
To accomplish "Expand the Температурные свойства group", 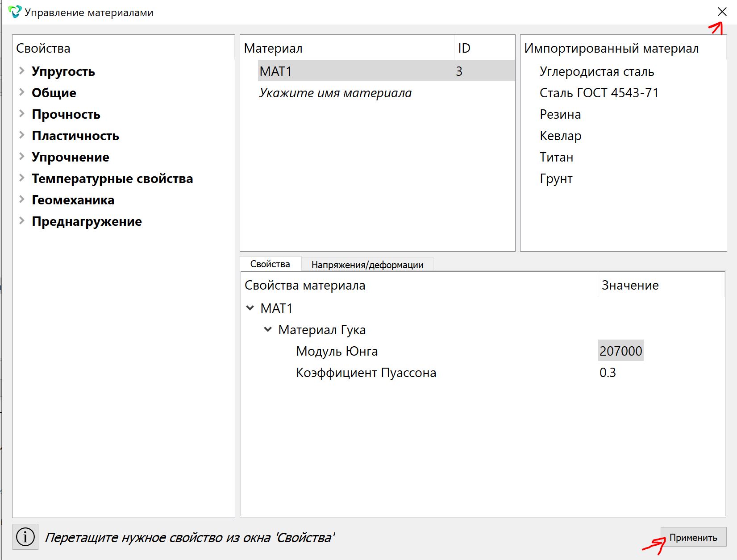I will pyautogui.click(x=21, y=178).
